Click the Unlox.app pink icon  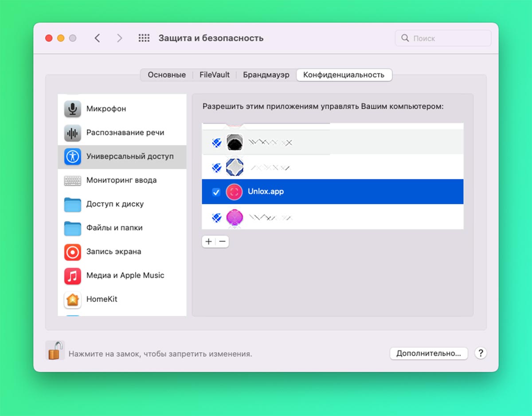[x=235, y=192]
